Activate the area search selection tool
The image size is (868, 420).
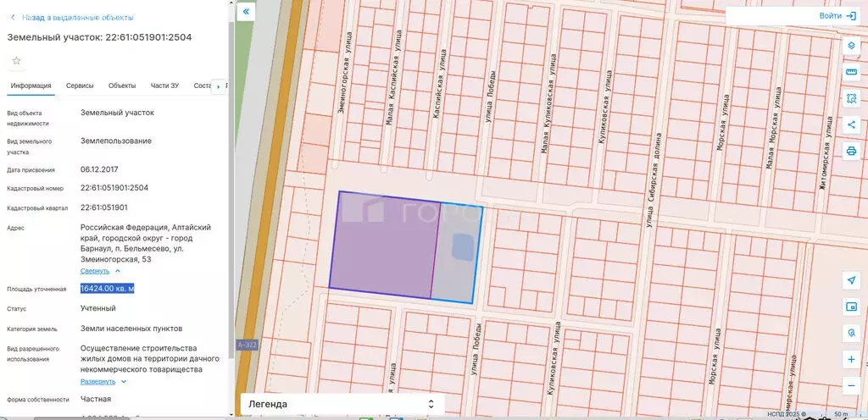coord(851,98)
